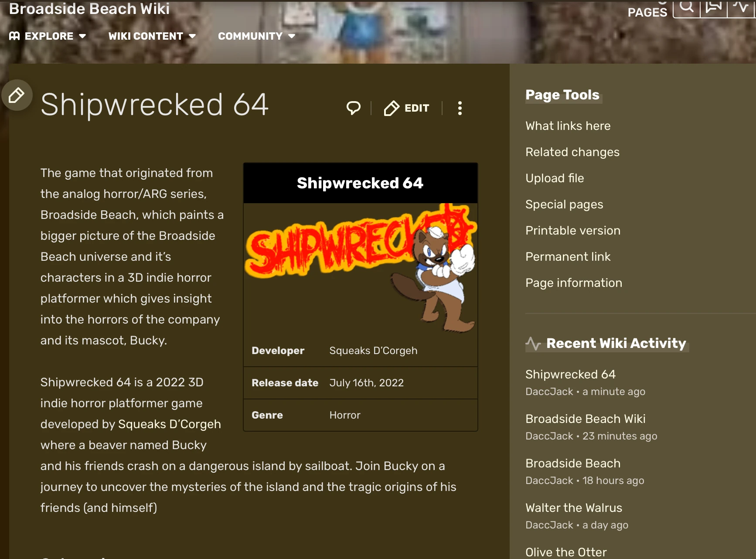This screenshot has height=559, width=756.
Task: Click the floating pencil edit icon
Action: (x=17, y=95)
